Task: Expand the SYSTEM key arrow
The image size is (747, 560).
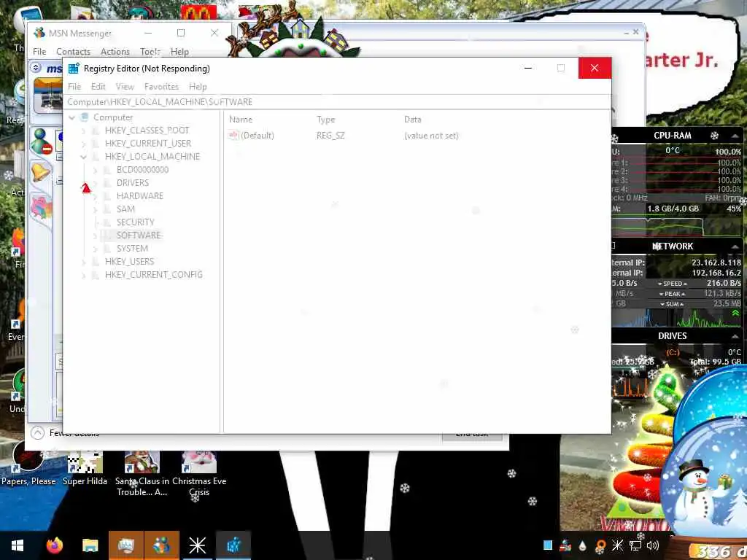Action: pyautogui.click(x=96, y=249)
